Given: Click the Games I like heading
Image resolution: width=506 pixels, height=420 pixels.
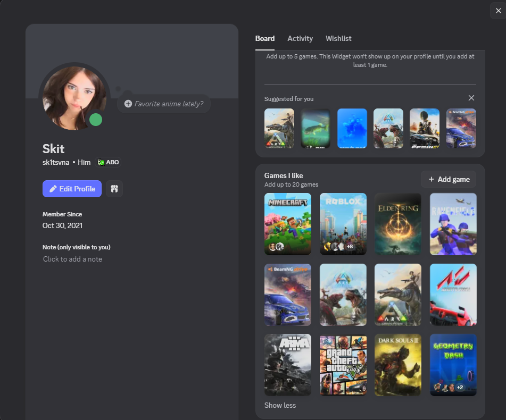Looking at the screenshot, I should [x=284, y=175].
